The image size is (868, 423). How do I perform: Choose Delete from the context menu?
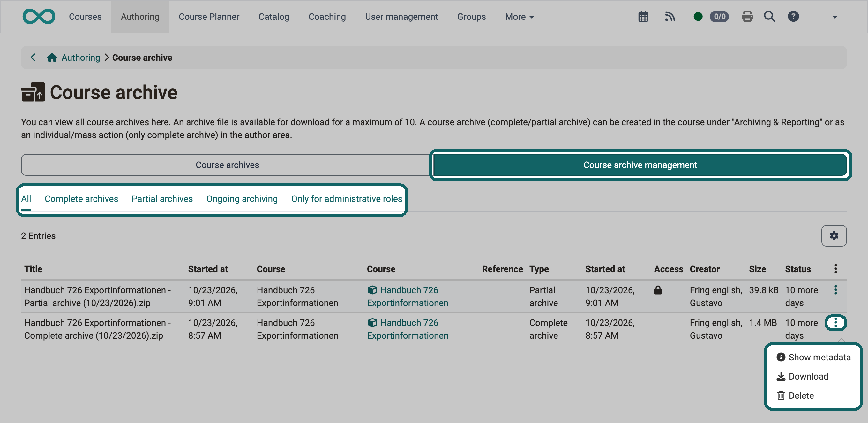(795, 395)
